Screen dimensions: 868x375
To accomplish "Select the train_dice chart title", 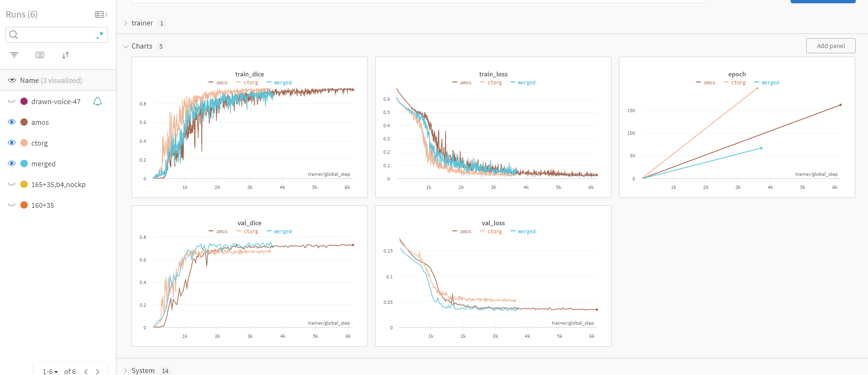I will 249,74.
